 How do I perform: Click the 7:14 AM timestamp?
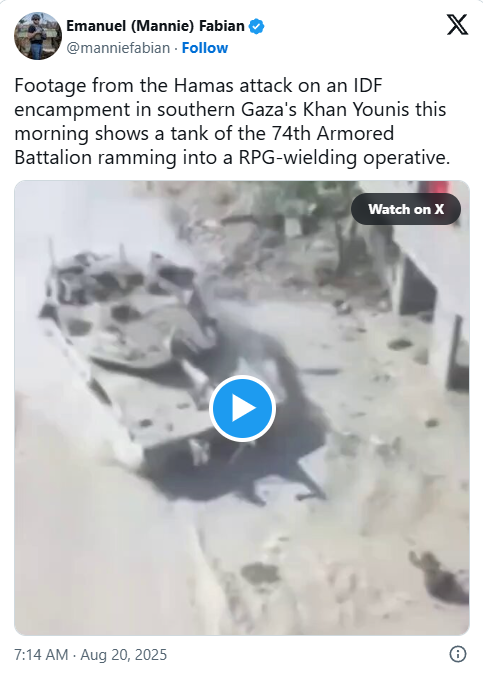[x=41, y=655]
